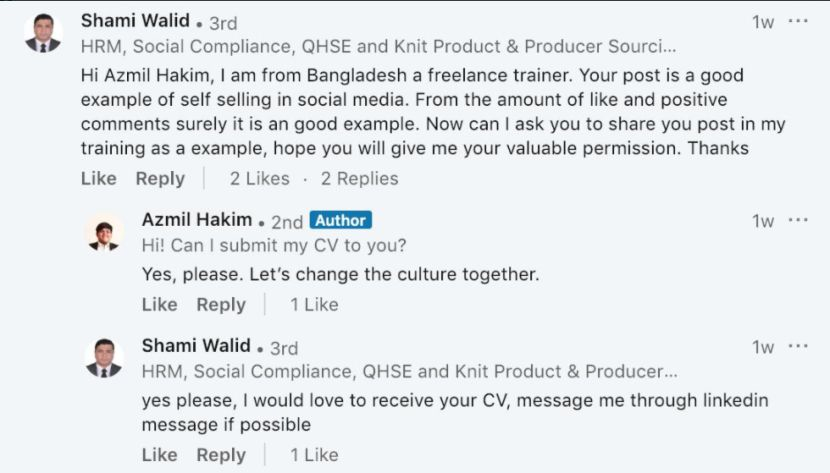This screenshot has height=473, width=830.
Task: Click the Author badge next to Azmil Hakim
Action: pos(341,220)
